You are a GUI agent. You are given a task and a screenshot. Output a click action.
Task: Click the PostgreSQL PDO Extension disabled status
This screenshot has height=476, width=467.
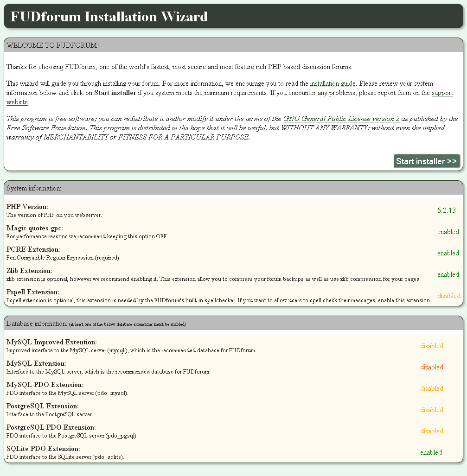click(x=432, y=431)
